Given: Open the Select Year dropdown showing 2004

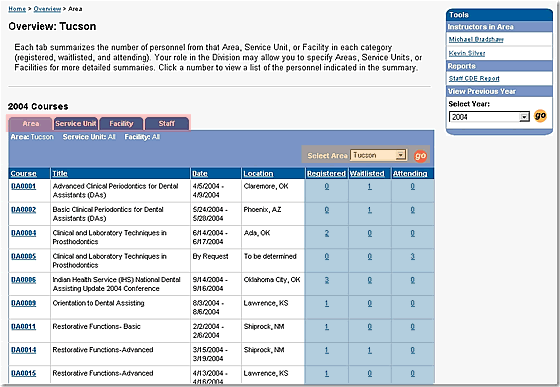Looking at the screenshot, I should 489,117.
